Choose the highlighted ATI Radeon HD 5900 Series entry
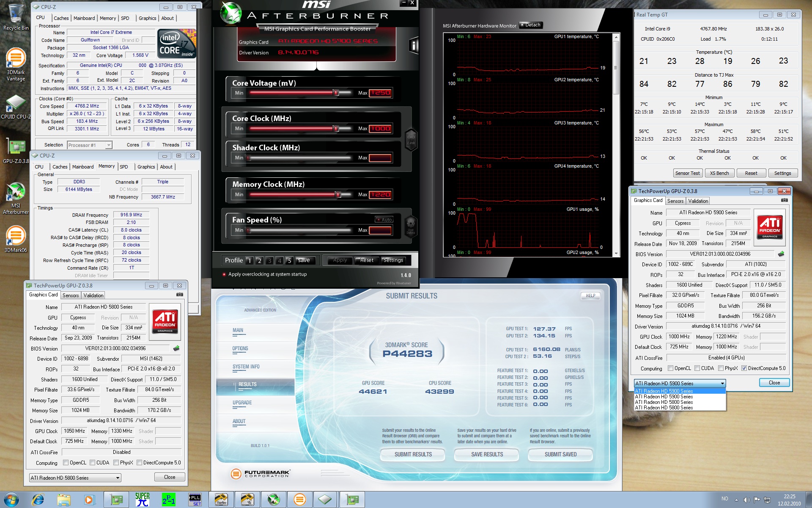The height and width of the screenshot is (508, 812). (680, 391)
